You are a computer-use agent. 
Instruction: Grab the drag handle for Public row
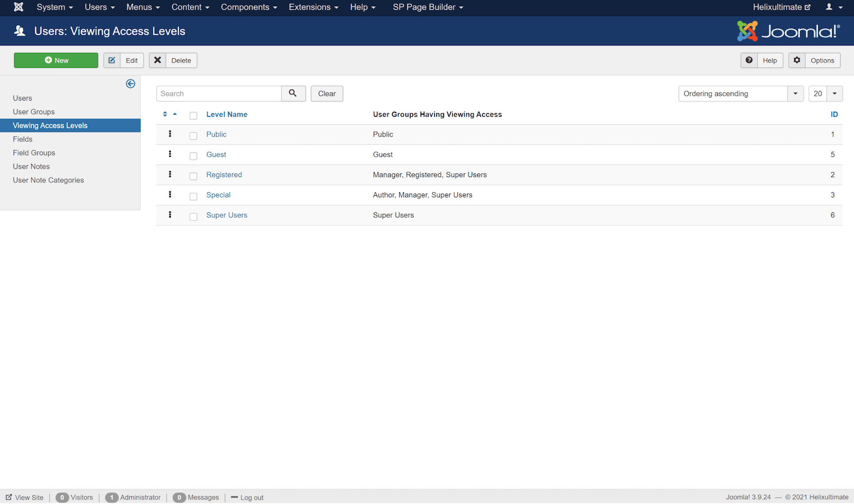170,134
